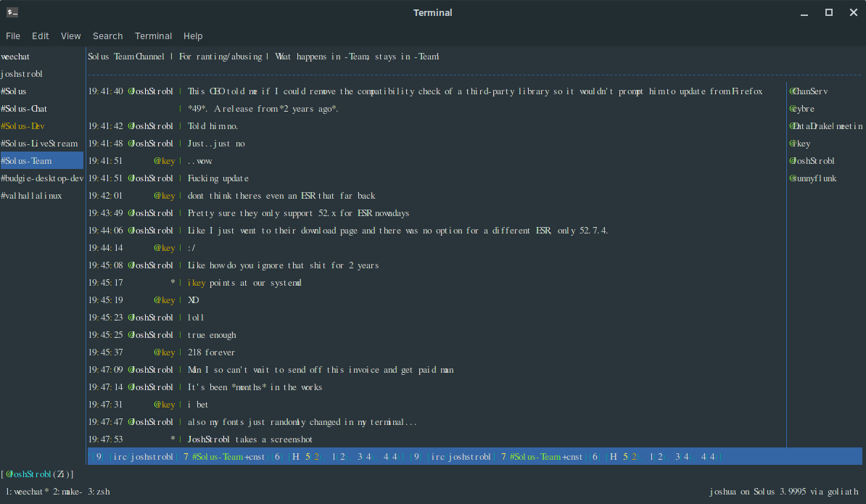The height and width of the screenshot is (504, 866).
Task: Click DataDrake|meetin in the nick list
Action: pyautogui.click(x=825, y=126)
